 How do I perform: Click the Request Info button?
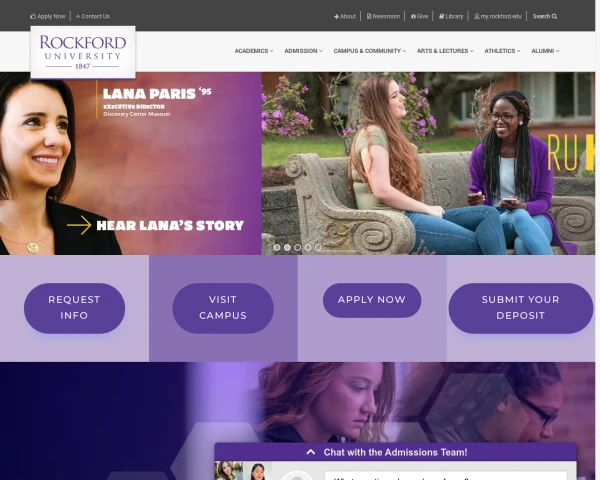[74, 308]
